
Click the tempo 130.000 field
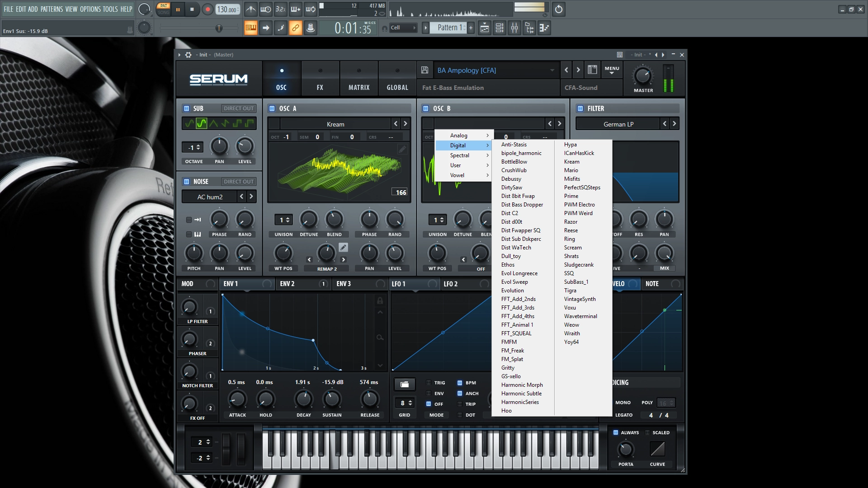pos(227,9)
